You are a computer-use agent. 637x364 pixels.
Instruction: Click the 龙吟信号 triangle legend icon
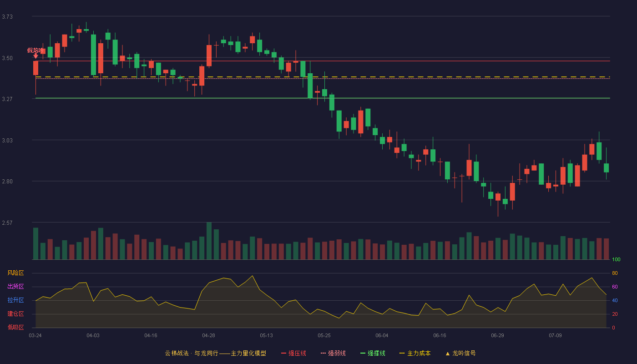tap(448, 354)
